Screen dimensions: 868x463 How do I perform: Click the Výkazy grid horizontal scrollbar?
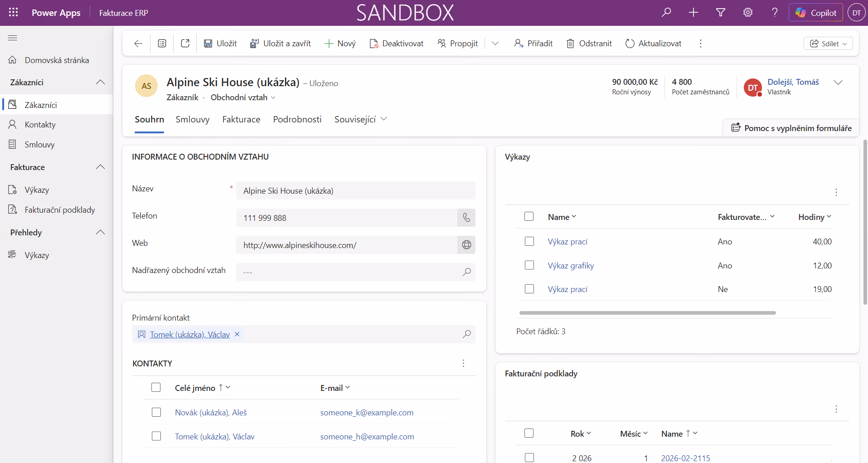coord(647,313)
